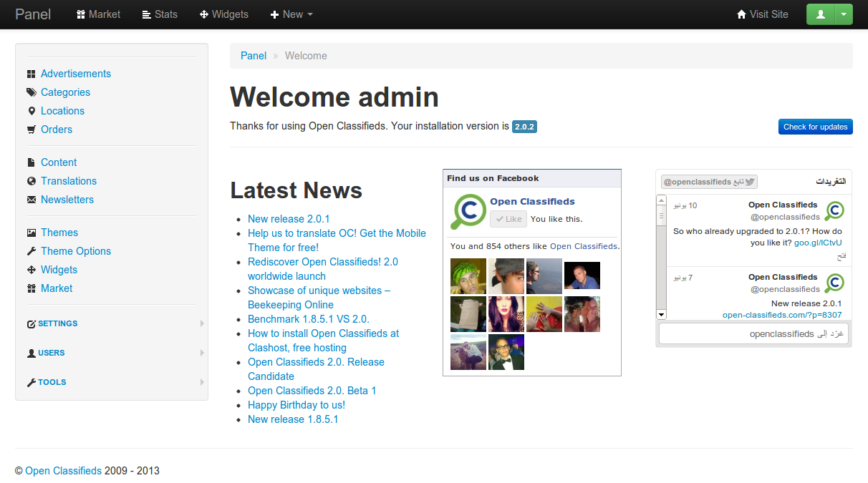Click the Locations map pin icon

click(31, 112)
